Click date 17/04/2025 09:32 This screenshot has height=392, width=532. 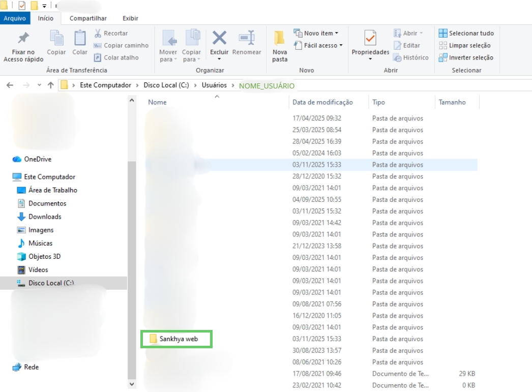[x=316, y=118]
